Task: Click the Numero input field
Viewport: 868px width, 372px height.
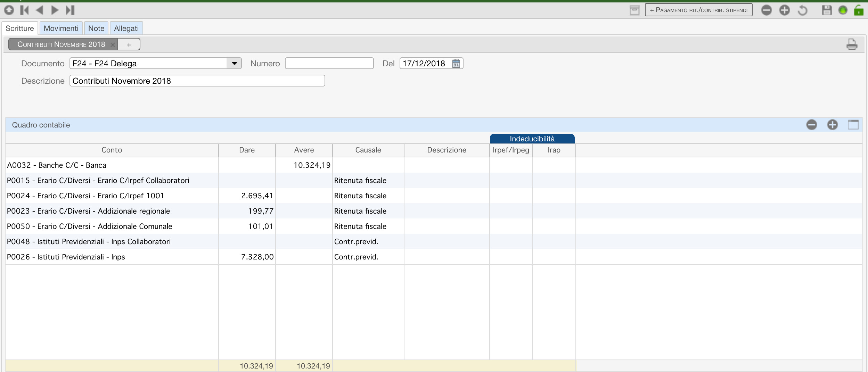Action: click(329, 63)
